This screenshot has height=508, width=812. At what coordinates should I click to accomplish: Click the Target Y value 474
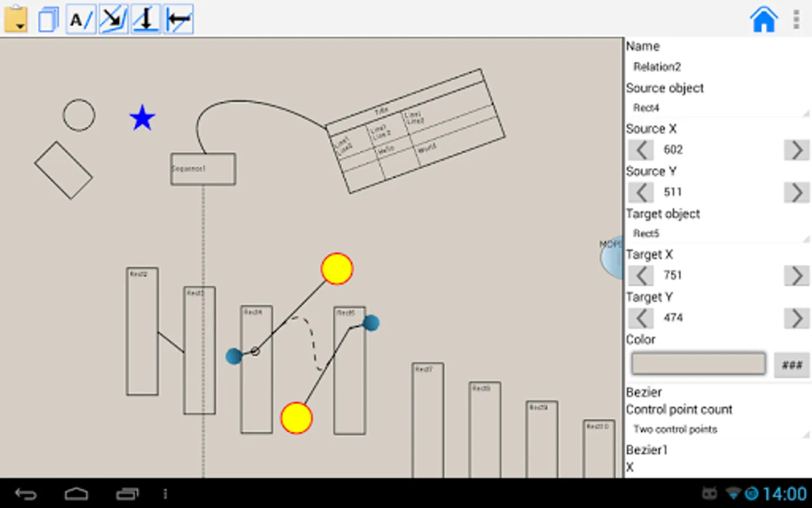pyautogui.click(x=673, y=317)
